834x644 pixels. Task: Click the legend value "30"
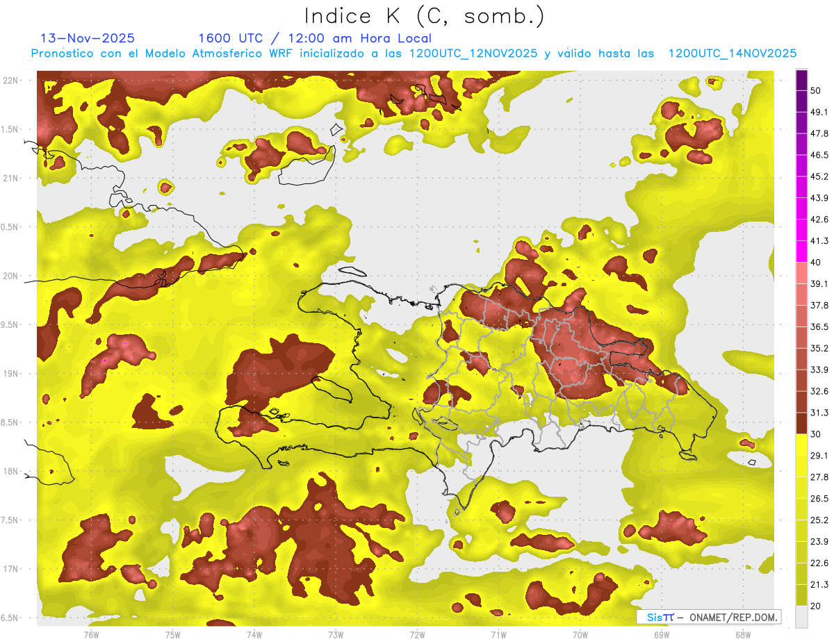click(x=815, y=434)
